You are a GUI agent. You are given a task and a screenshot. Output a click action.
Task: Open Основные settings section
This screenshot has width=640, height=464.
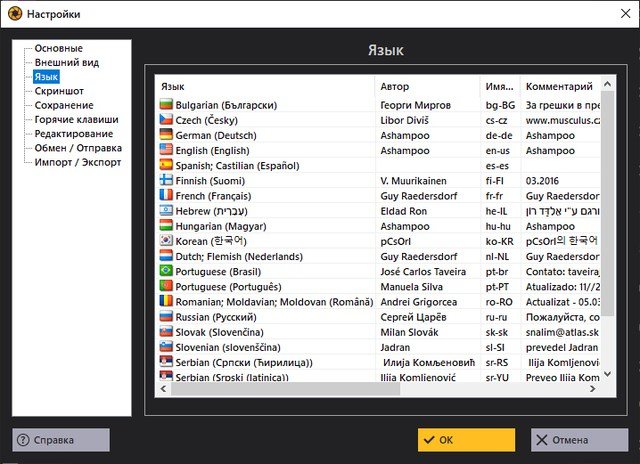tap(58, 48)
